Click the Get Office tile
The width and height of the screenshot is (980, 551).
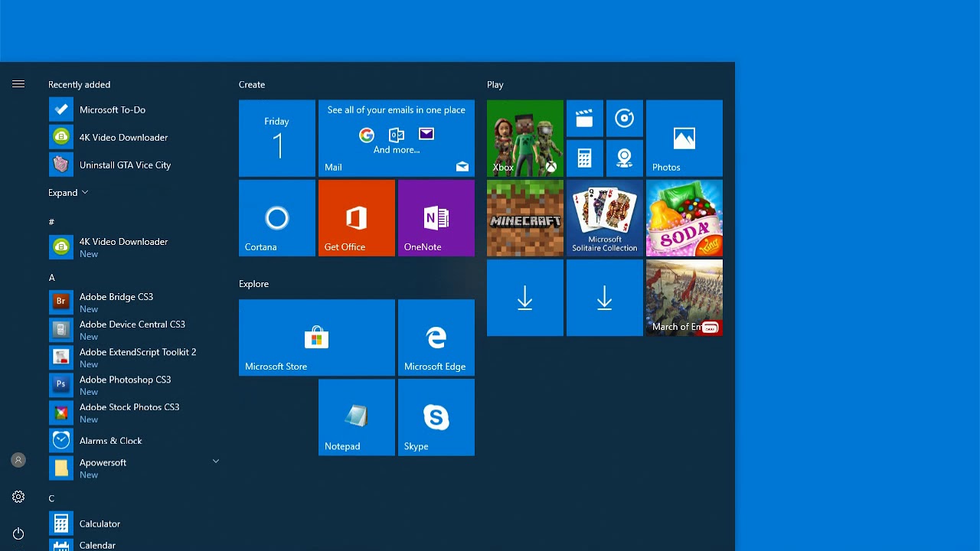click(x=357, y=218)
